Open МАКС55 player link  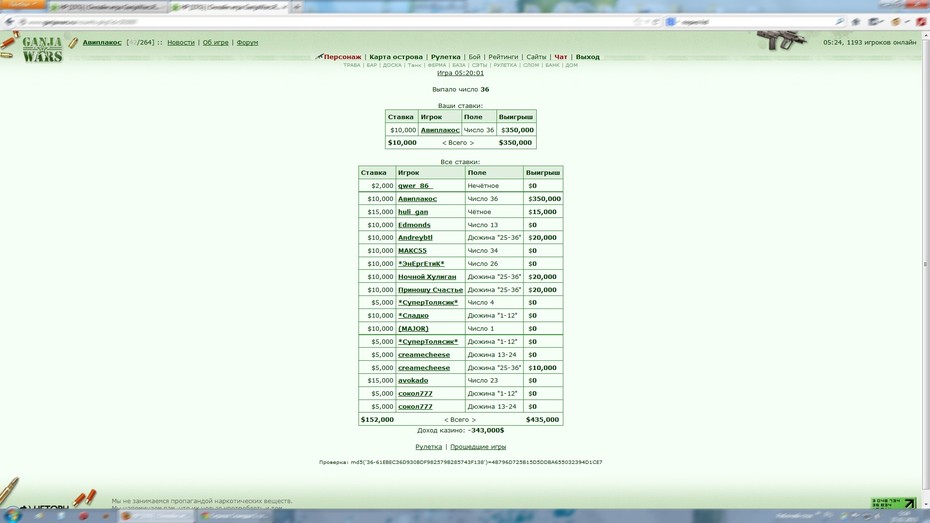click(x=412, y=250)
